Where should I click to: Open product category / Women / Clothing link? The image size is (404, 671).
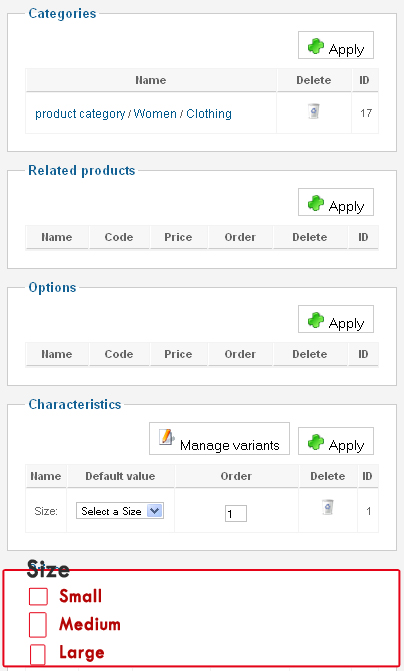[x=134, y=114]
